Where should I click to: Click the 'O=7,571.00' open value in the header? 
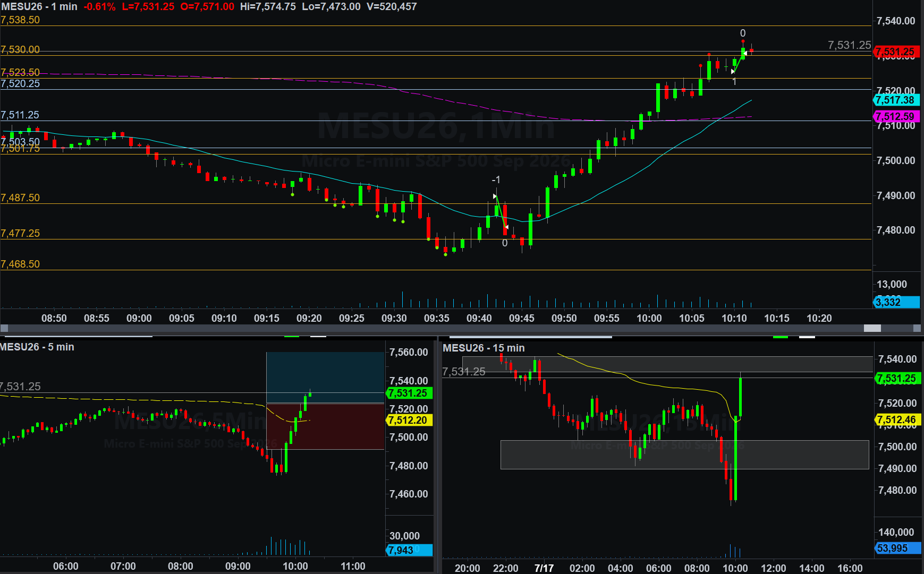[207, 6]
